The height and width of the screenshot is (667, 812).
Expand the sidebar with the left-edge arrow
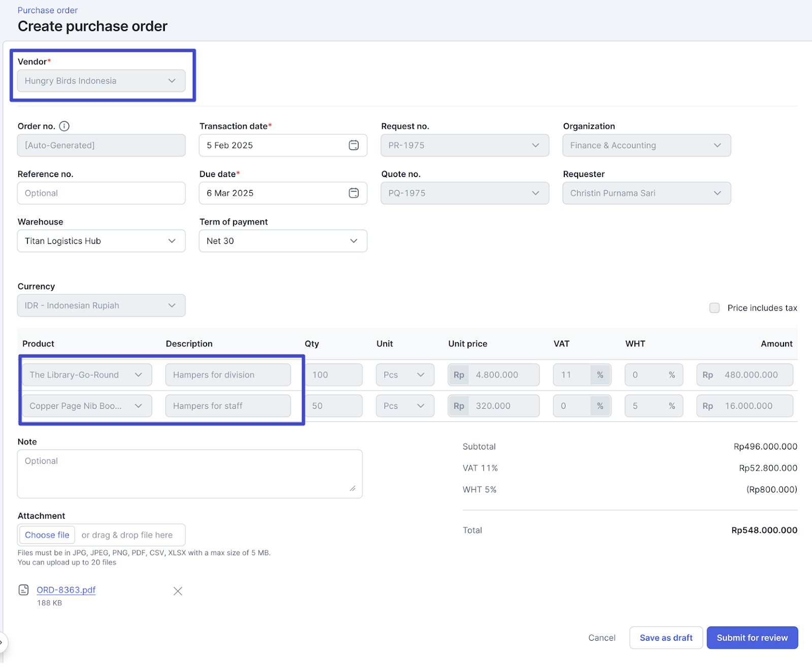(2, 642)
